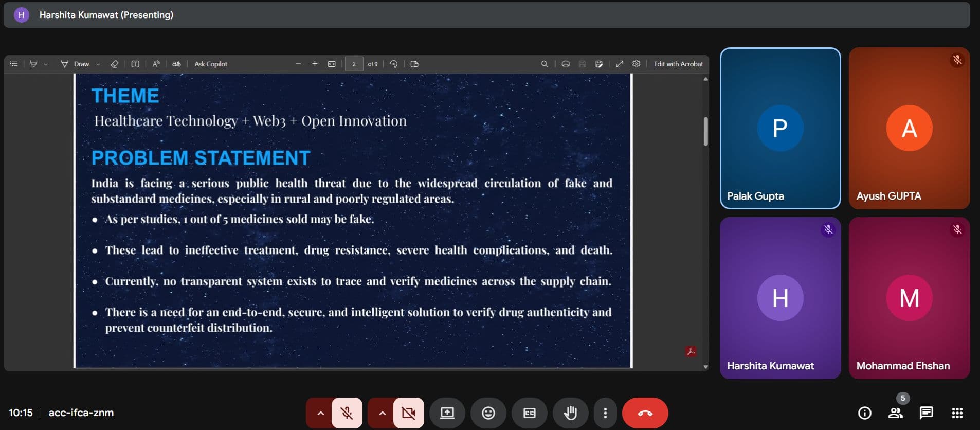
Task: Expand audio settings chevron beside microphone
Action: click(x=320, y=413)
